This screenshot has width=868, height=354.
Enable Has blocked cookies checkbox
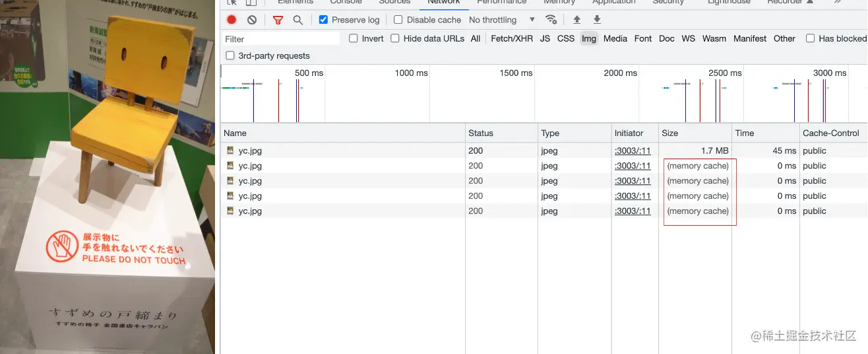(811, 38)
